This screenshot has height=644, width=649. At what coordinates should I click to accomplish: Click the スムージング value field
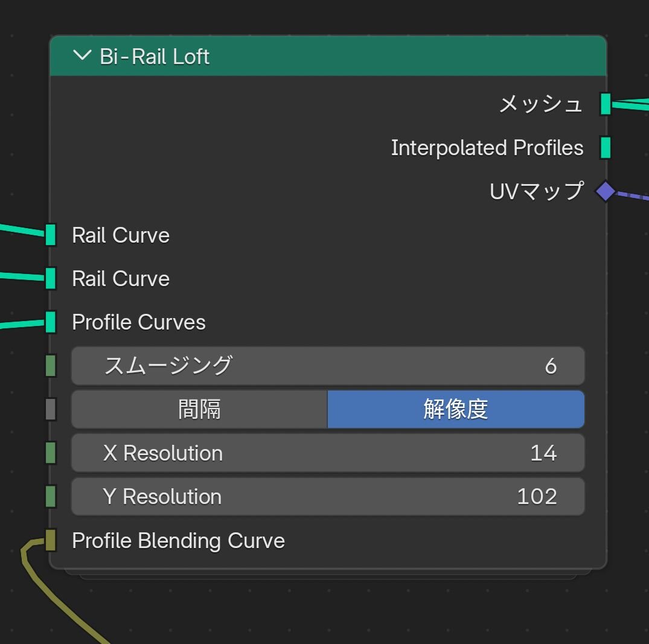(328, 366)
